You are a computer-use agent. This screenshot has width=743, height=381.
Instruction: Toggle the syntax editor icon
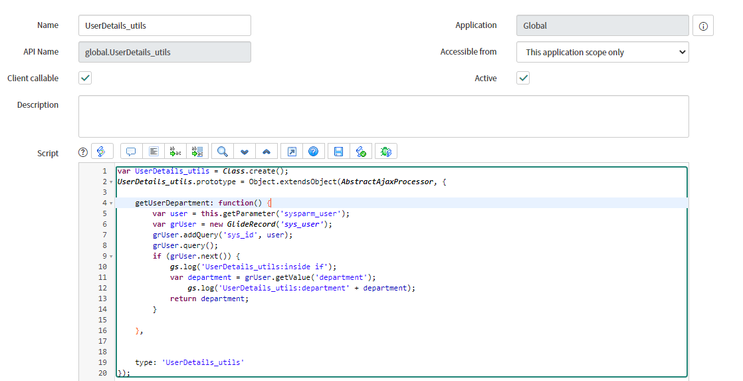point(101,152)
